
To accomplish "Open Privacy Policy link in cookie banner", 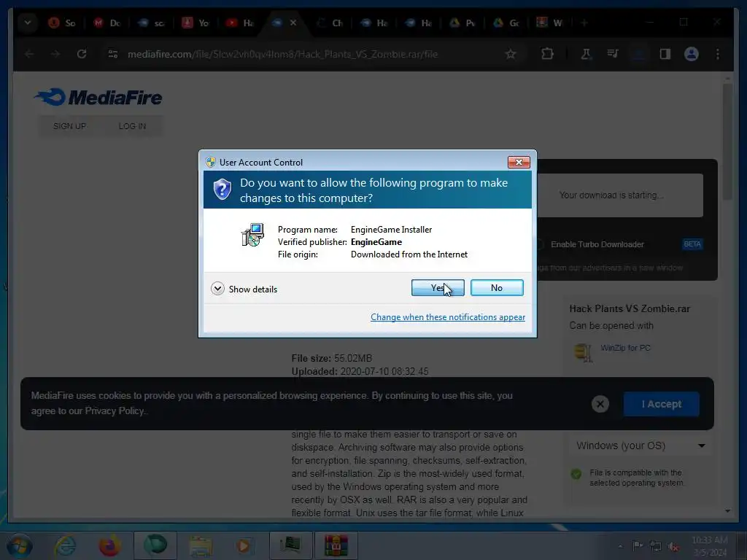I will coord(115,411).
